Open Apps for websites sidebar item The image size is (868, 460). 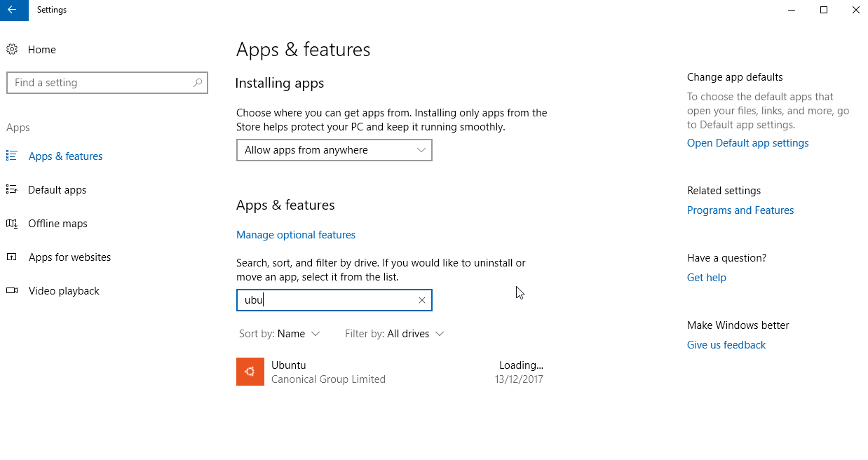coord(69,257)
